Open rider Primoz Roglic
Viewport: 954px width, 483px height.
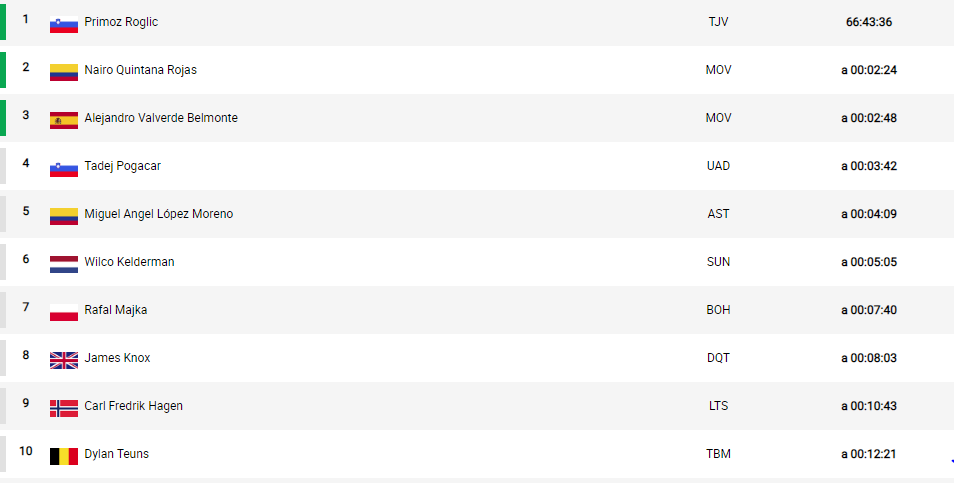point(121,22)
